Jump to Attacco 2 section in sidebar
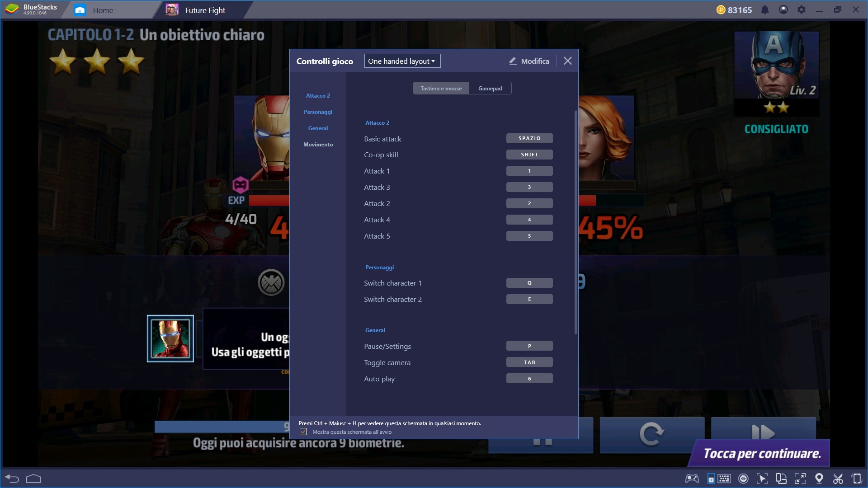 (x=318, y=96)
